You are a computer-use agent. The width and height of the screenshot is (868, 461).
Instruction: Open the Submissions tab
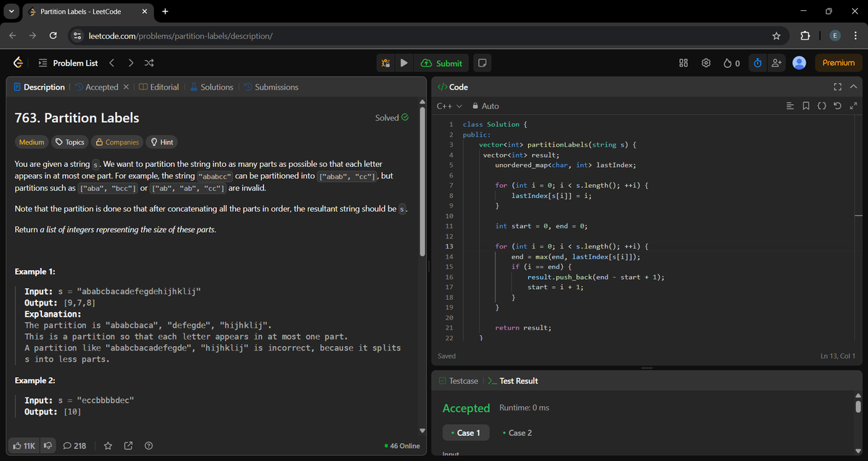click(271, 87)
